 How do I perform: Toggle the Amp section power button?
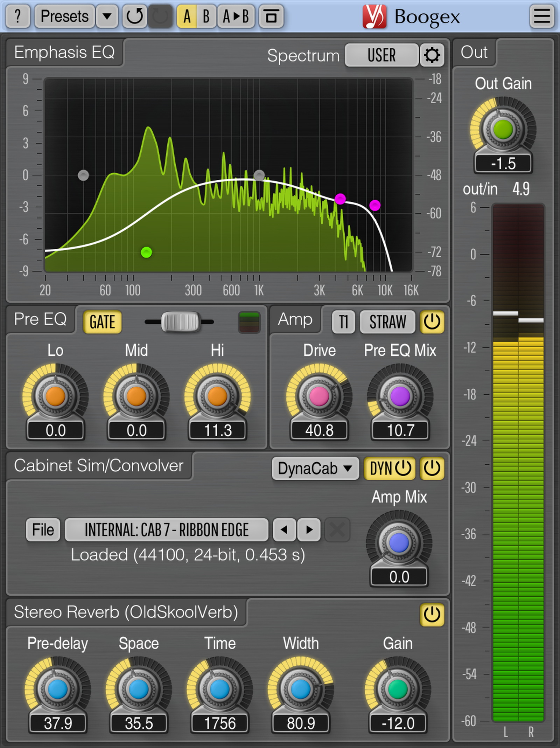(x=431, y=322)
